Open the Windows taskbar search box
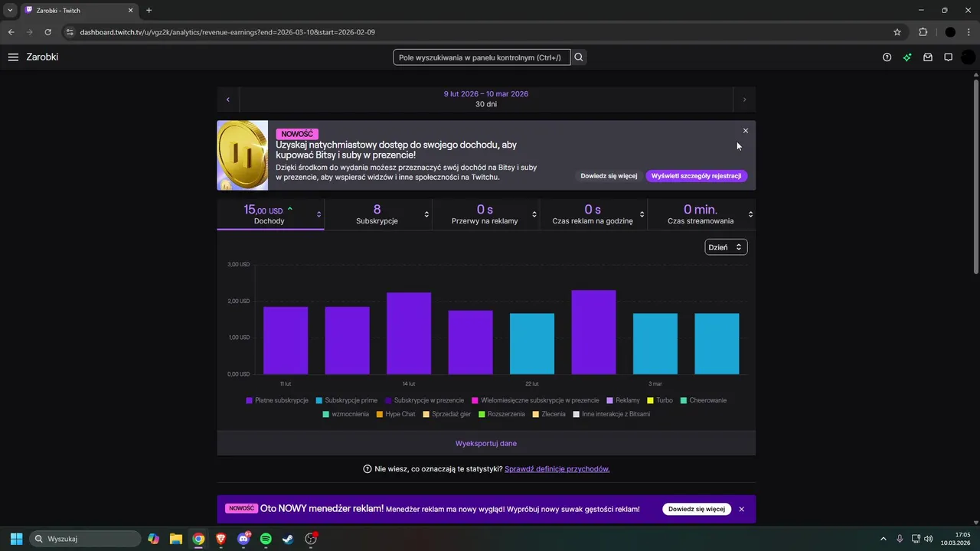980x551 pixels. coord(85,539)
